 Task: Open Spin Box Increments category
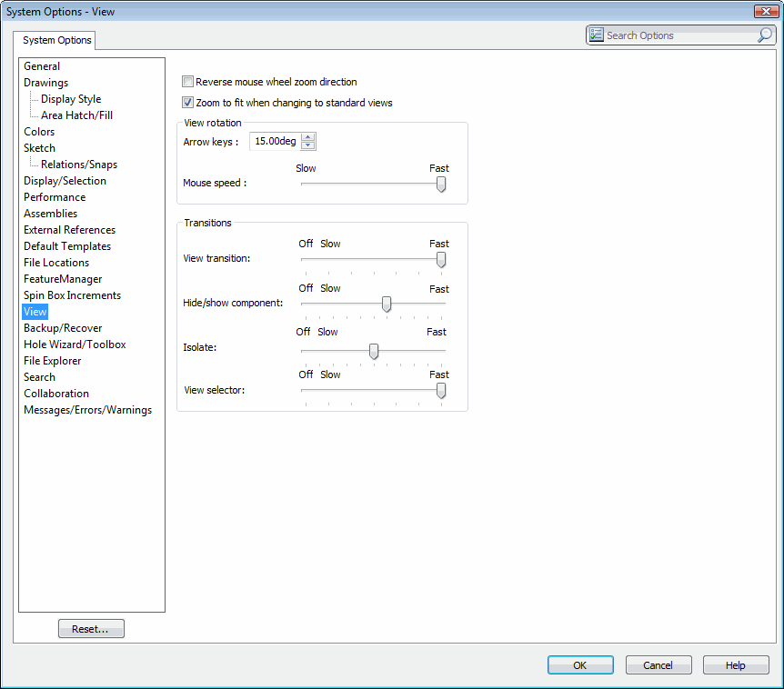pyautogui.click(x=73, y=295)
